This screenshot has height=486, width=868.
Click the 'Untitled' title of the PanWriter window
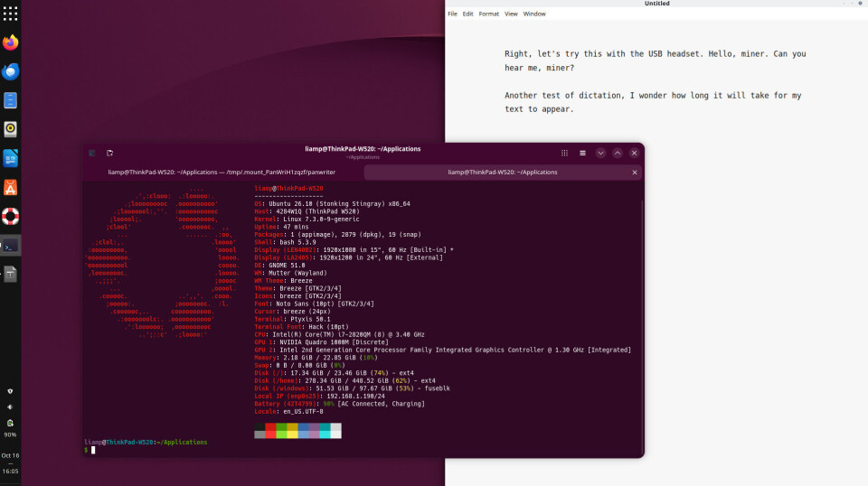coord(656,4)
